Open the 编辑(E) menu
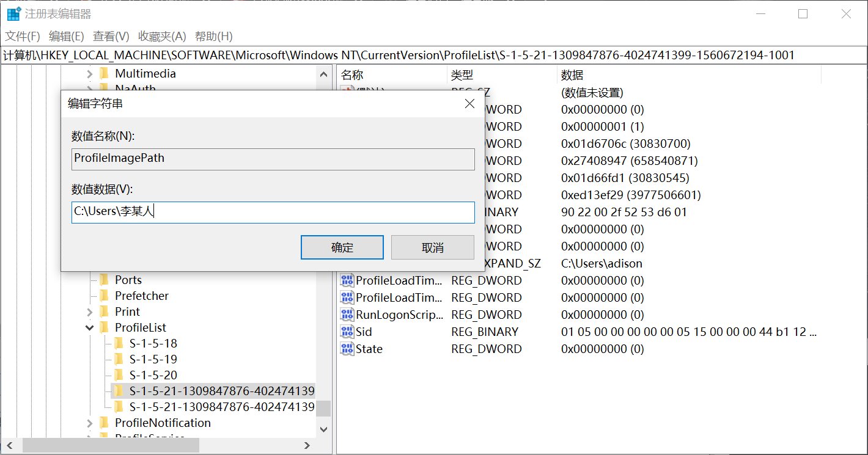The height and width of the screenshot is (455, 868). pyautogui.click(x=67, y=37)
